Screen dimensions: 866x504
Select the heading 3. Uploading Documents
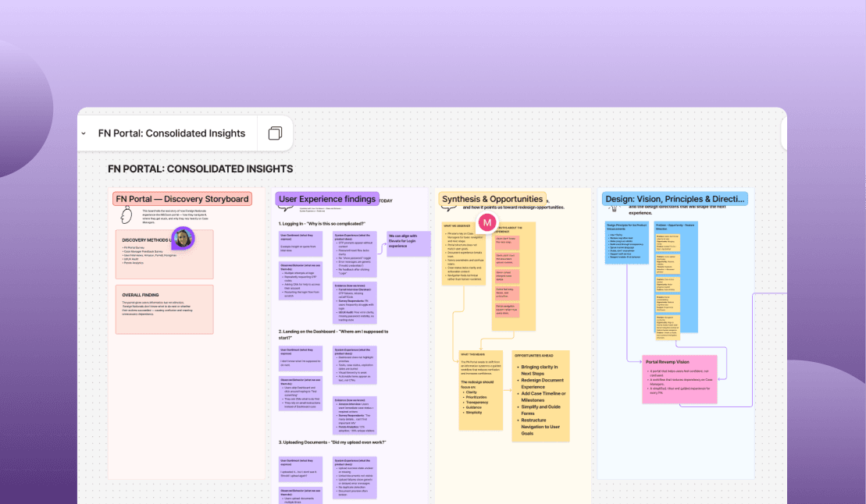(x=332, y=442)
